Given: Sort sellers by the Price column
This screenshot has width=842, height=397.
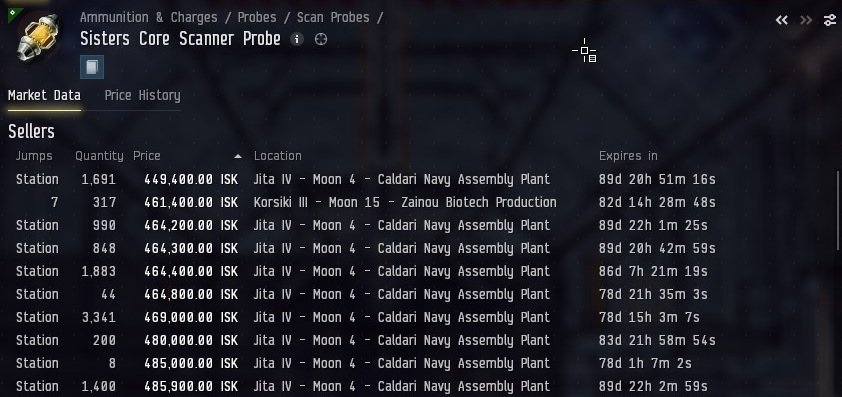Looking at the screenshot, I should click(x=147, y=156).
